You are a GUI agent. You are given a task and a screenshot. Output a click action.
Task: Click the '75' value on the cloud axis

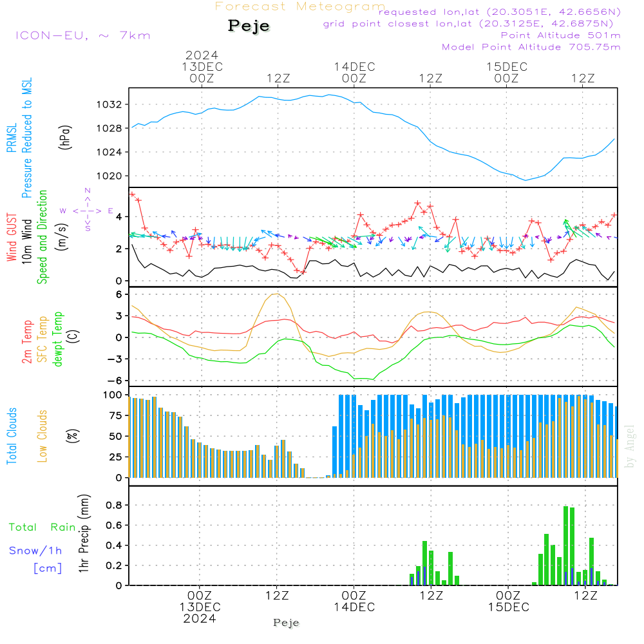coord(116,416)
